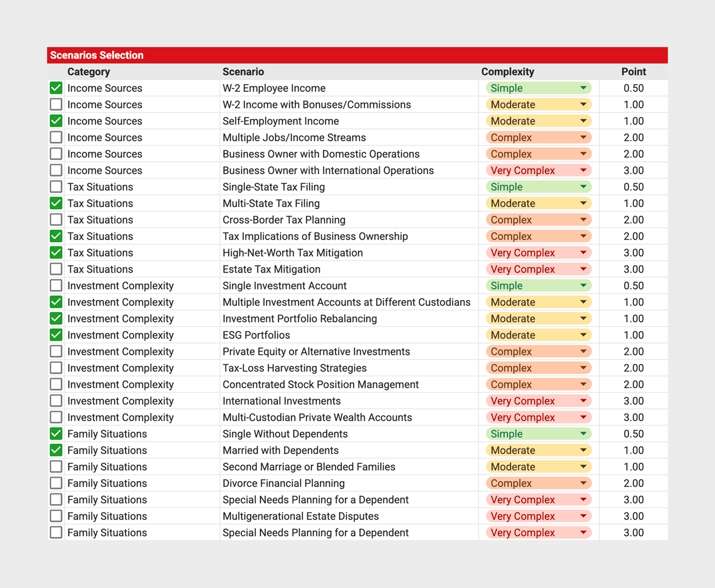The height and width of the screenshot is (588, 715).
Task: Click the Scenario column header
Action: pyautogui.click(x=243, y=72)
